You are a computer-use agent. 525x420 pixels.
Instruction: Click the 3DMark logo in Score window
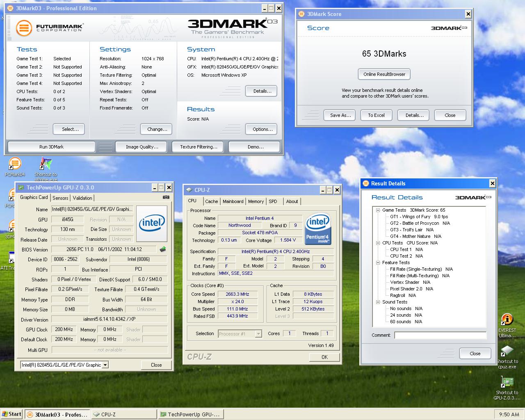pyautogui.click(x=449, y=28)
